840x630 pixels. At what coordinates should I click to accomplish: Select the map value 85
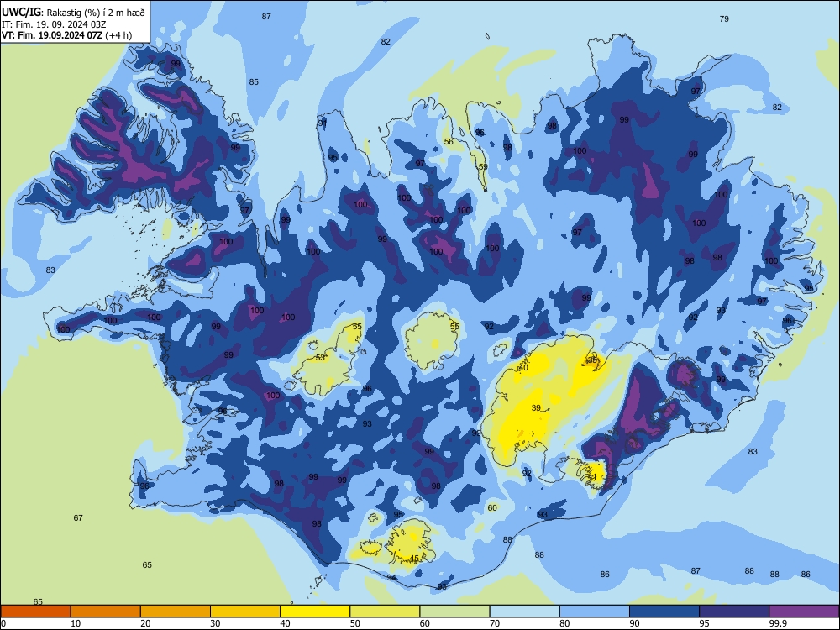click(254, 82)
